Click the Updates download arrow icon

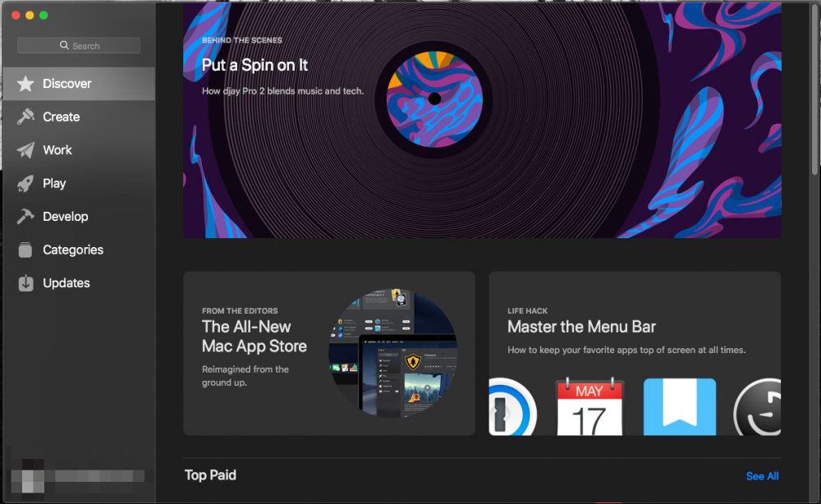[25, 282]
